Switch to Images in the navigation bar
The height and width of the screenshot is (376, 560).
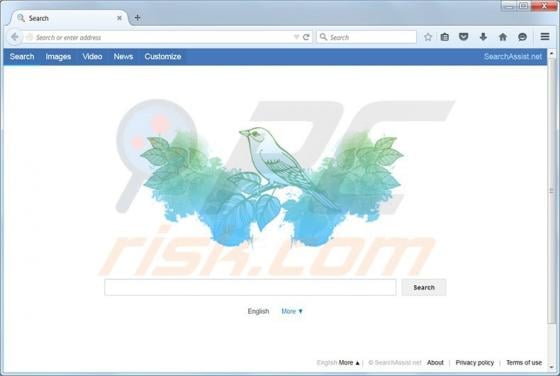coord(58,56)
